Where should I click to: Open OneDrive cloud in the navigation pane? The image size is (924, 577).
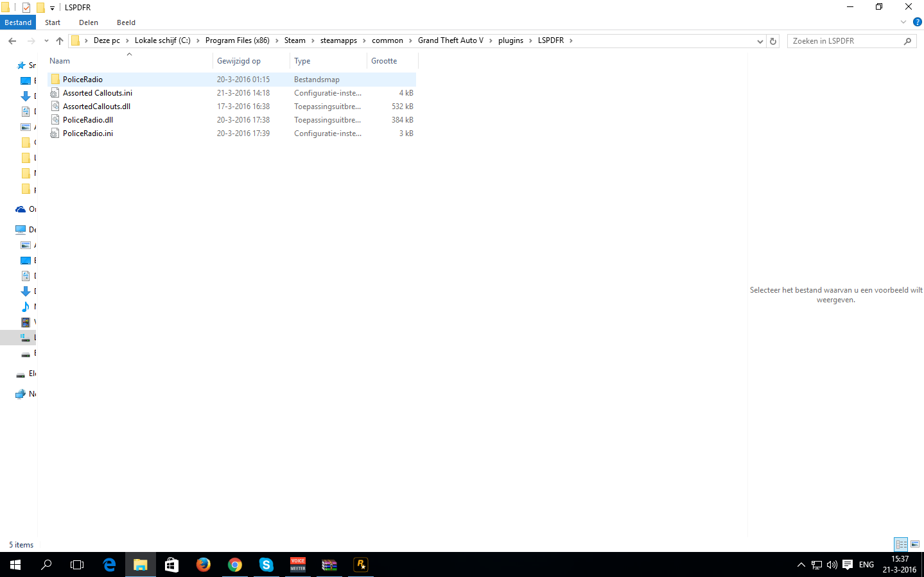point(21,209)
